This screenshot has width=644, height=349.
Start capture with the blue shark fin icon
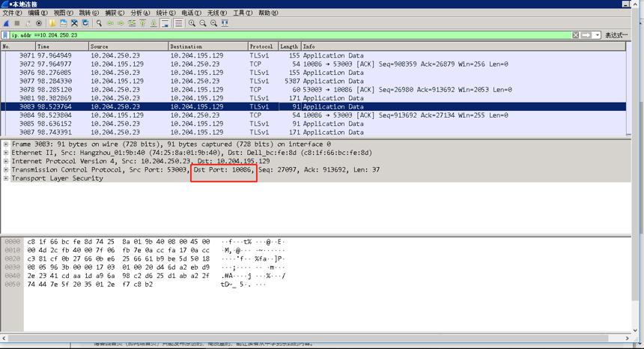tap(6, 23)
